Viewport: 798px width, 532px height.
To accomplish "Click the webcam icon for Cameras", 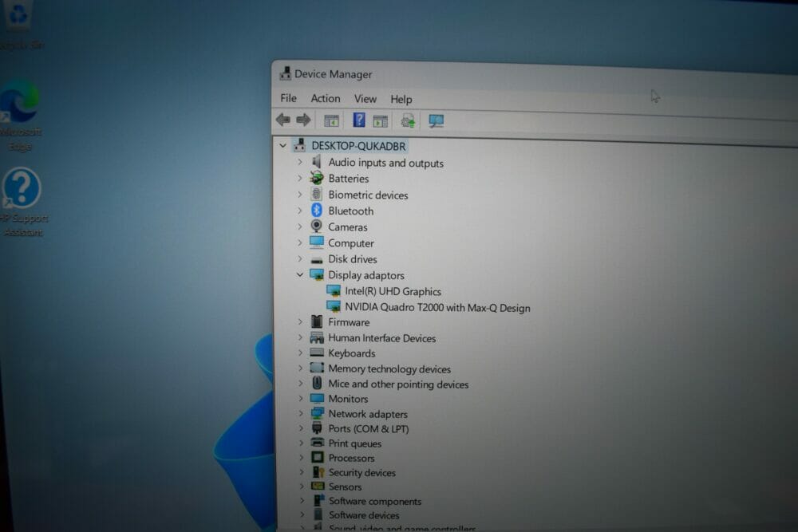I will 317,226.
